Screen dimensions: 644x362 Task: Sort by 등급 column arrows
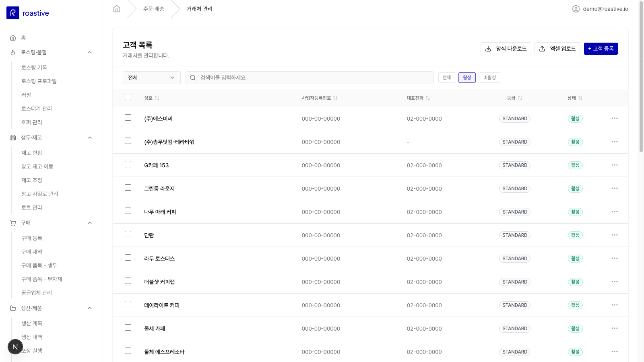point(520,98)
